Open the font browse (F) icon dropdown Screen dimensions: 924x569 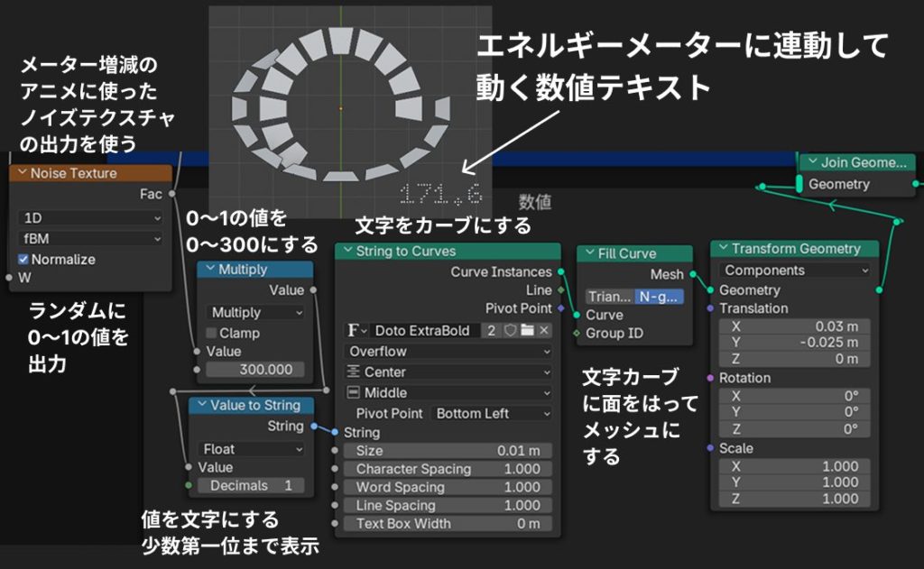[x=356, y=331]
